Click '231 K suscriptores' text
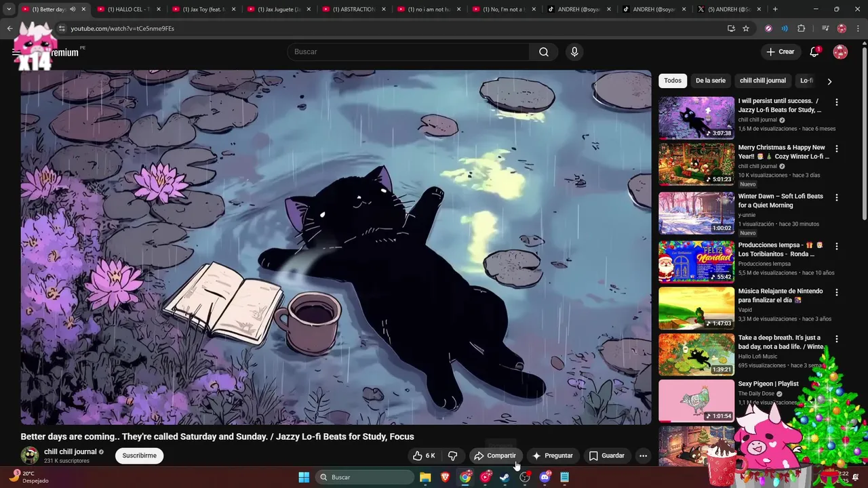 (x=66, y=461)
